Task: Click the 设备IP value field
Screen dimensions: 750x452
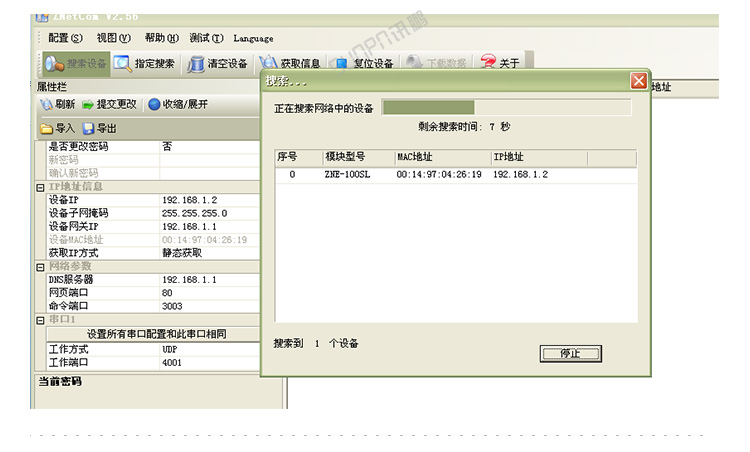Action: tap(210, 200)
